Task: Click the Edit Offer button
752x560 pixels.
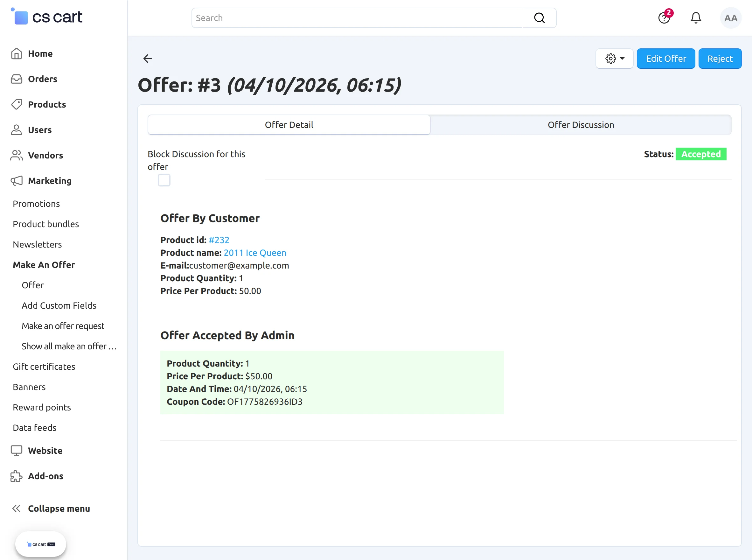Action: tap(666, 59)
